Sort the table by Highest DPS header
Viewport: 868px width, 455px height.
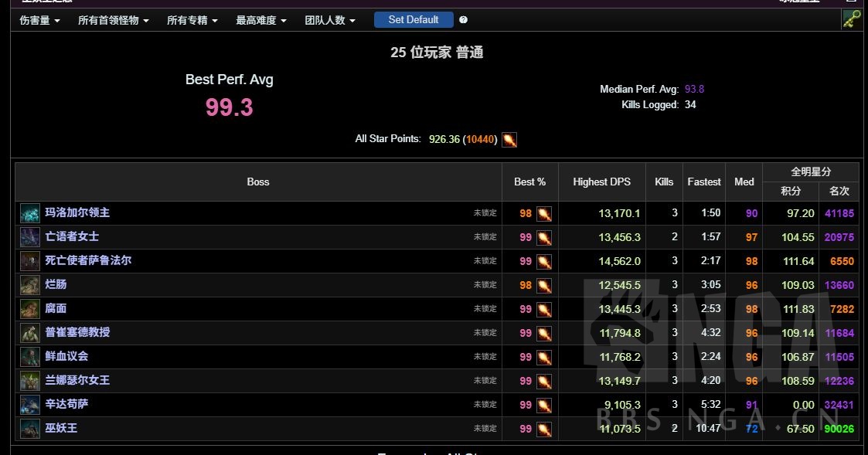pyautogui.click(x=601, y=182)
